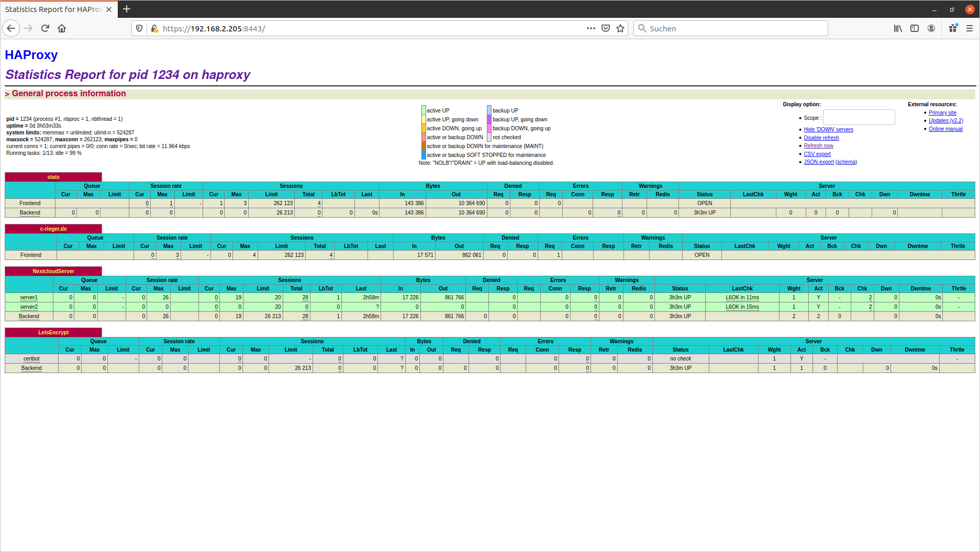Click Backend link in NextcloudServer table
The width and height of the screenshot is (980, 552).
click(x=29, y=316)
